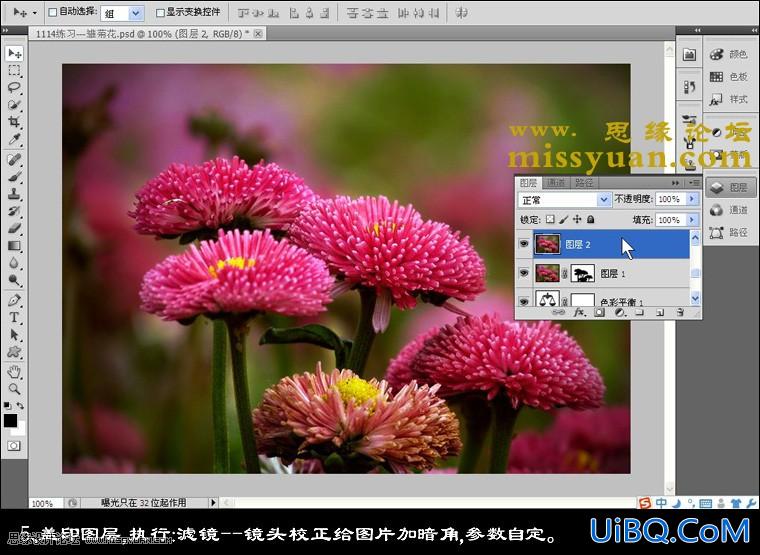The image size is (760, 555).
Task: Hide 图层 2 with its eye icon
Action: pyautogui.click(x=524, y=244)
